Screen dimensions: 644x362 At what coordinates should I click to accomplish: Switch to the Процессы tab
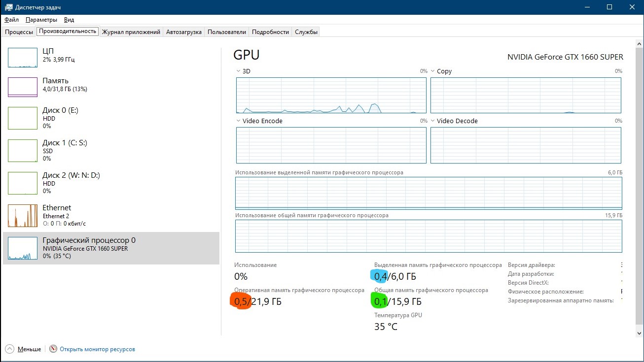(19, 32)
